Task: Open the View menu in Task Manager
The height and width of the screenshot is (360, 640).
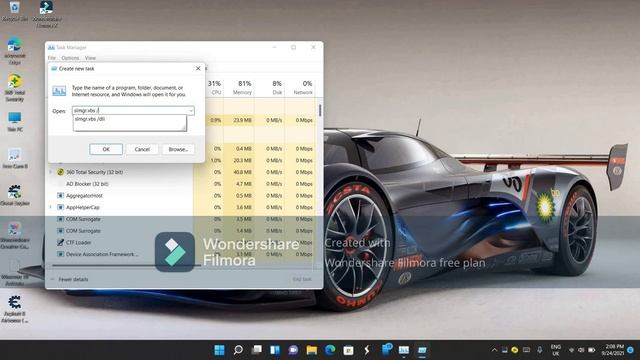Action: [x=90, y=58]
